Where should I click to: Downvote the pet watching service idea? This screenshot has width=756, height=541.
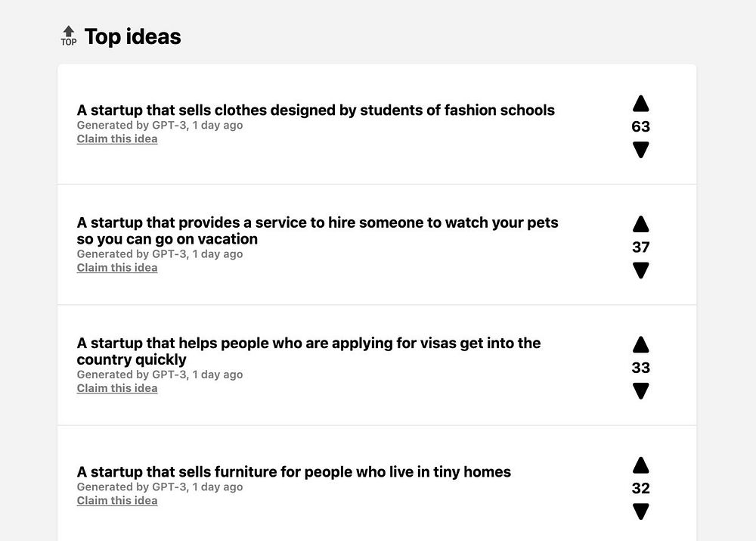click(640, 270)
